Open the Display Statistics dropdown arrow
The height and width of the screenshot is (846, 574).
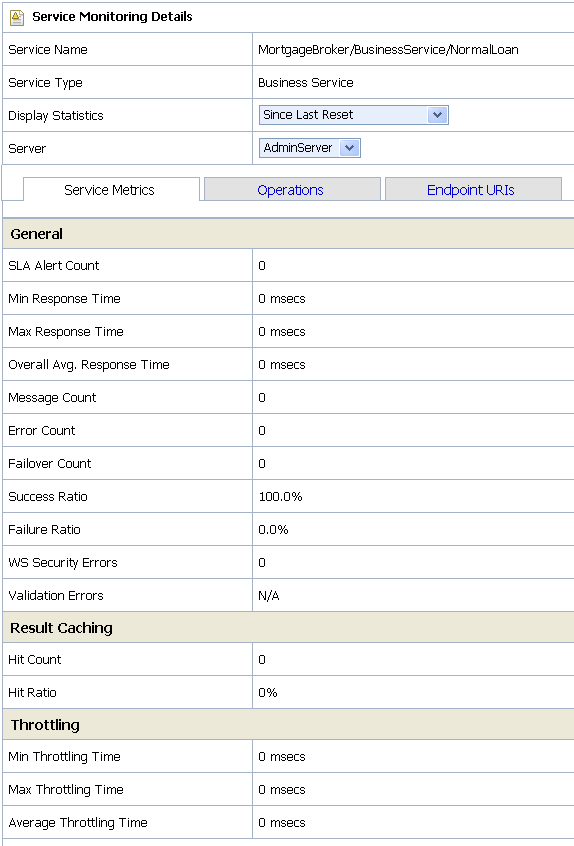pos(438,115)
